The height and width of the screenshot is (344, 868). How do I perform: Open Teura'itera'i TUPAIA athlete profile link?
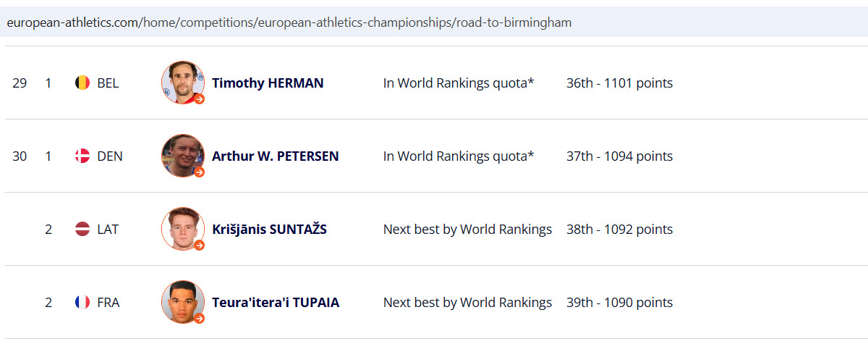pos(276,303)
